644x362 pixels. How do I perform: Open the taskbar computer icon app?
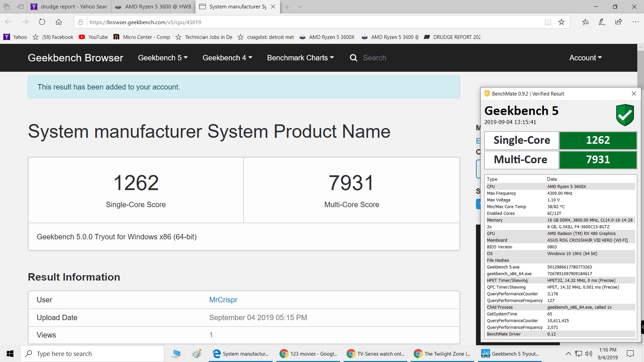[176, 354]
